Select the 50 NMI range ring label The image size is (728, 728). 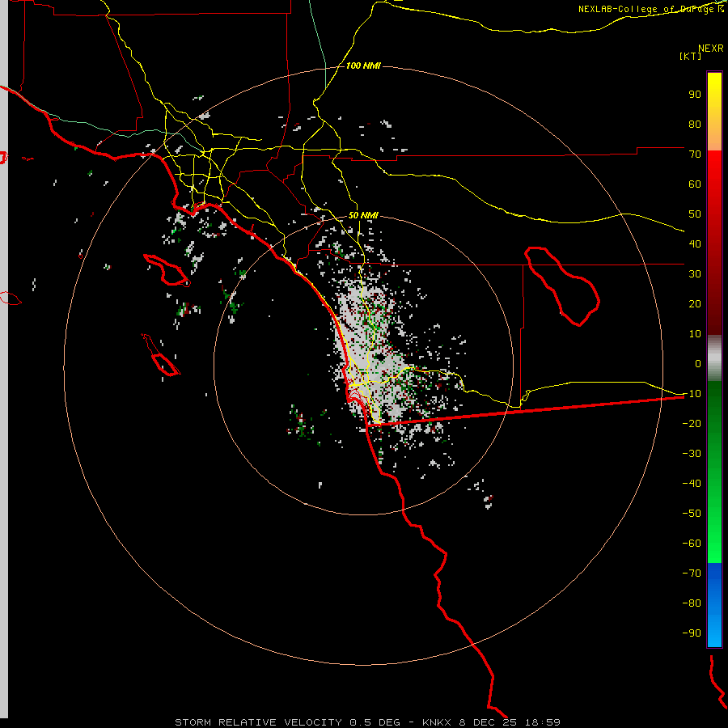click(x=363, y=215)
